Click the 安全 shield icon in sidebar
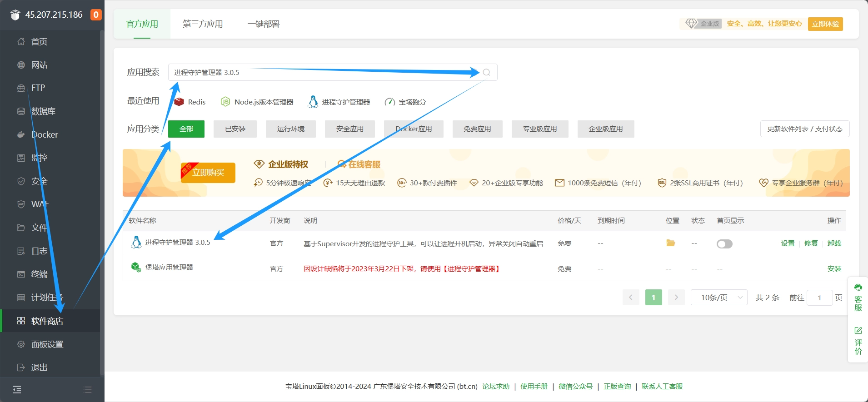The image size is (868, 402). click(21, 181)
